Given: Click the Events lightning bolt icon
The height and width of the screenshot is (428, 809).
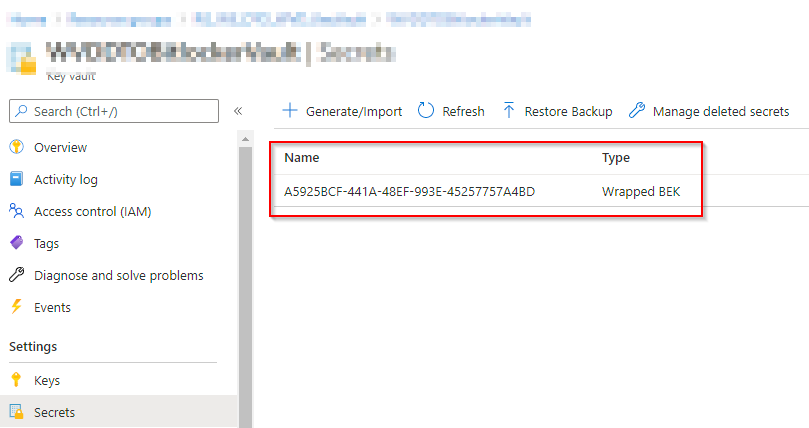Looking at the screenshot, I should [x=16, y=307].
